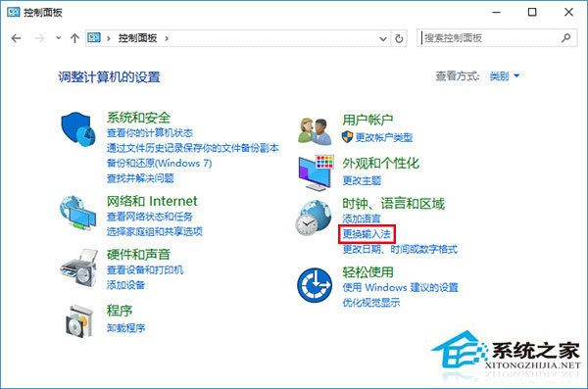
Task: Open 查找并解决问题 link
Action: [x=140, y=178]
